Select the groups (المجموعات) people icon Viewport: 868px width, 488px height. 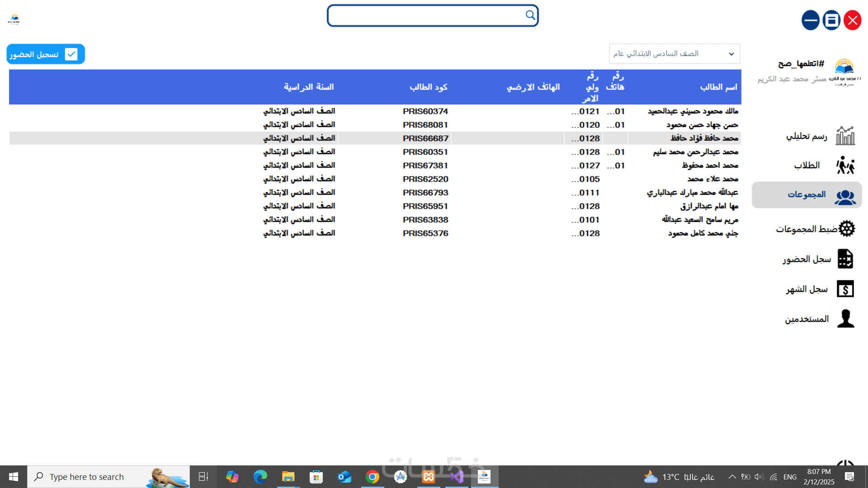tap(845, 197)
